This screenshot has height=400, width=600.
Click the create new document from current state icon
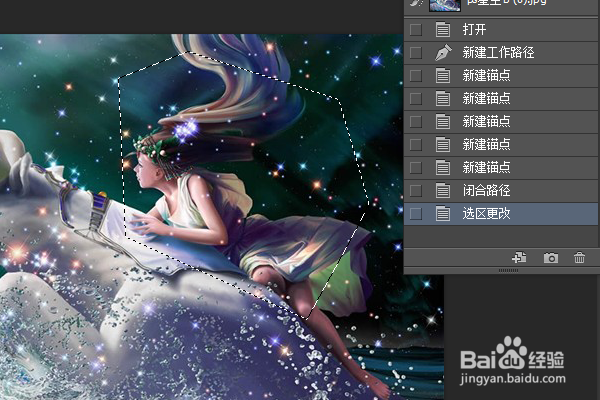click(x=519, y=258)
